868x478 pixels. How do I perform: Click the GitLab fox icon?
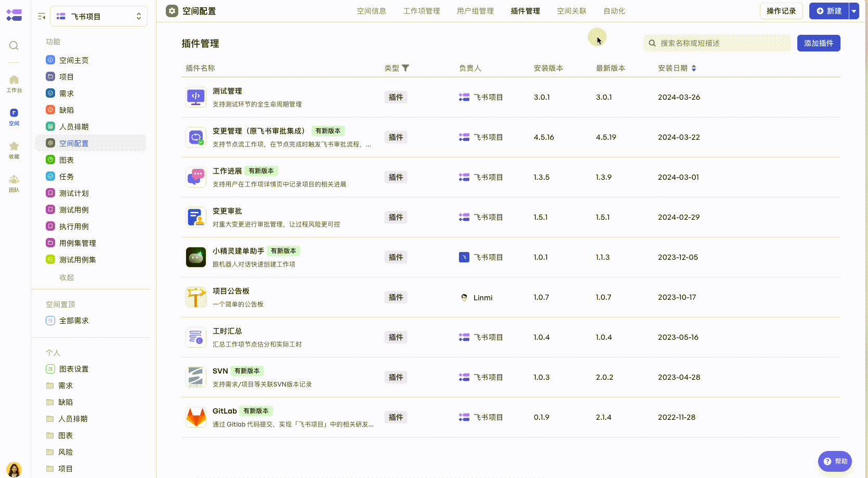click(x=196, y=417)
